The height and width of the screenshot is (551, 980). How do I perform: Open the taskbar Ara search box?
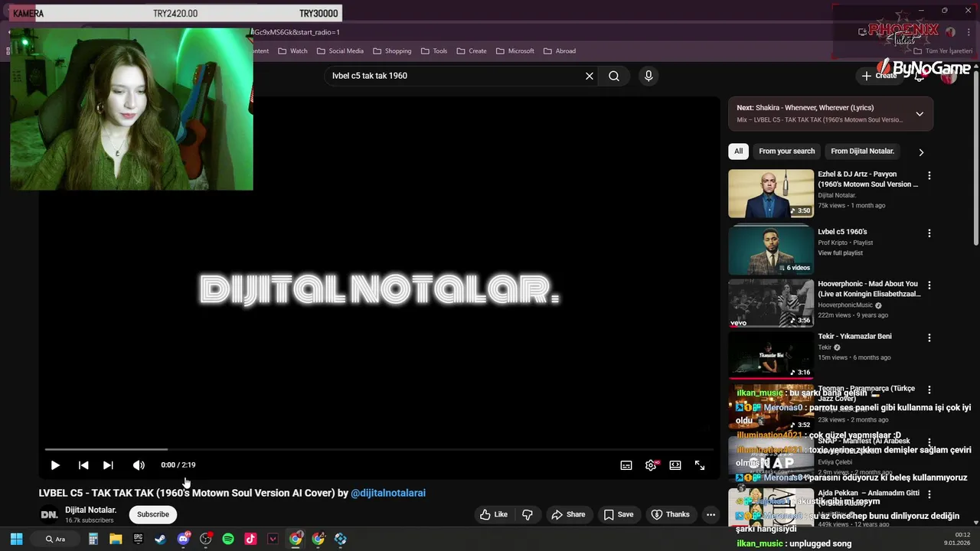pos(55,539)
